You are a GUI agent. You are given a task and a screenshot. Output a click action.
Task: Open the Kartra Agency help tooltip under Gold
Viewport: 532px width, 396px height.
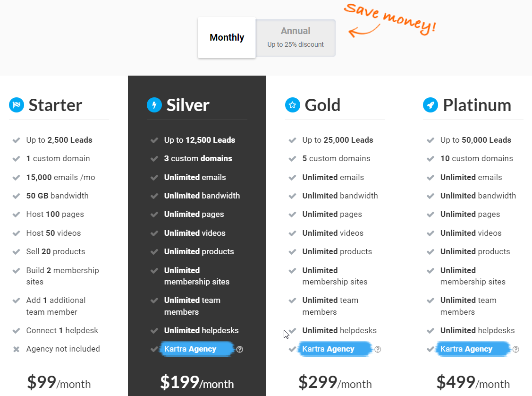coord(378,349)
